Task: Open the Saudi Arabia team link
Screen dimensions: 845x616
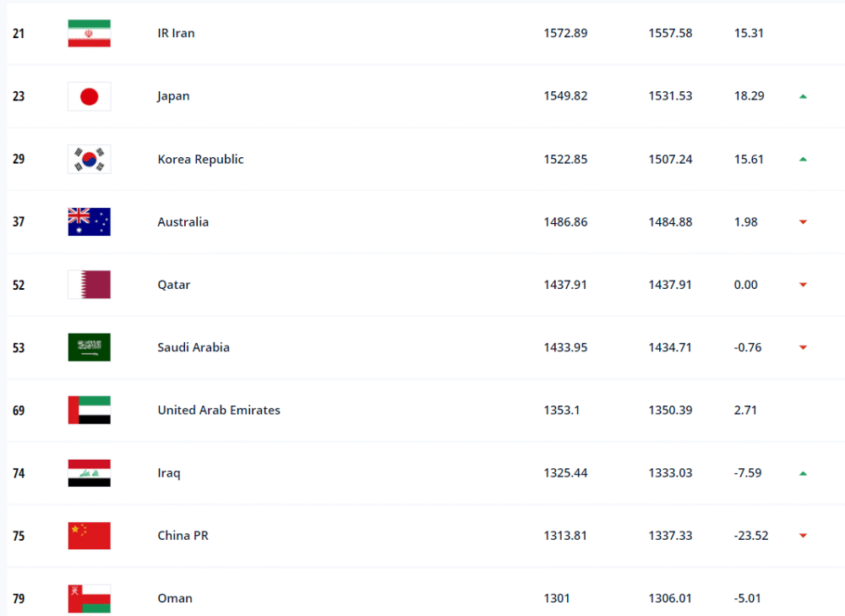Action: pos(194,347)
